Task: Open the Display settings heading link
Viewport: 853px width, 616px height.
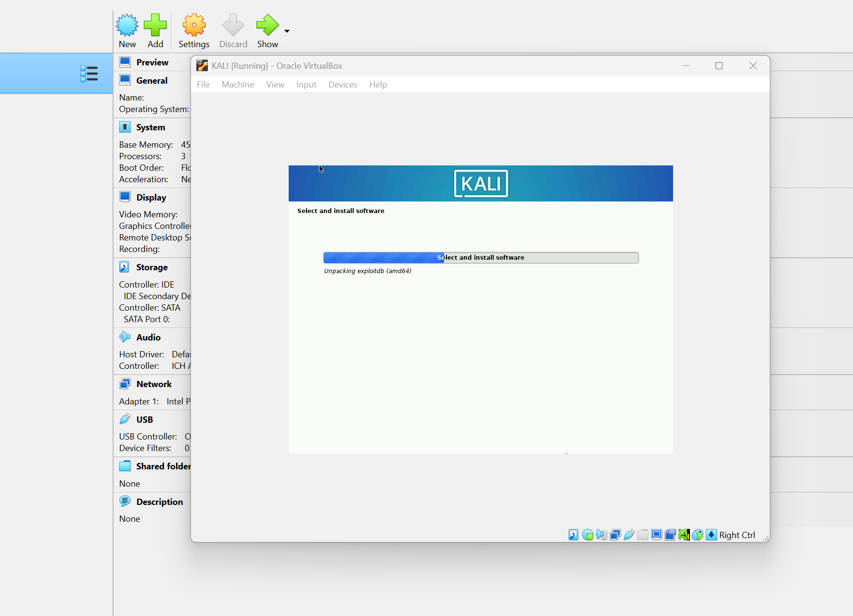Action: [151, 198]
